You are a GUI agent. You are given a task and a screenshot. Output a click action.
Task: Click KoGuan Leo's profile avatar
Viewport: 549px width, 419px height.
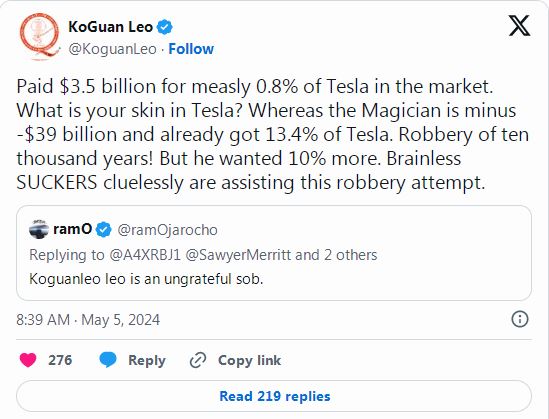[x=39, y=37]
